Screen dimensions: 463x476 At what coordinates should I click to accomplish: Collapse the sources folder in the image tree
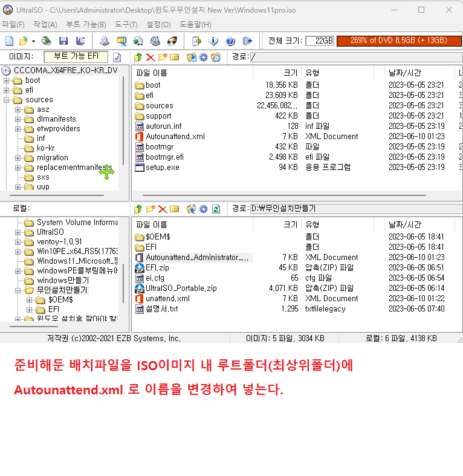[7, 100]
